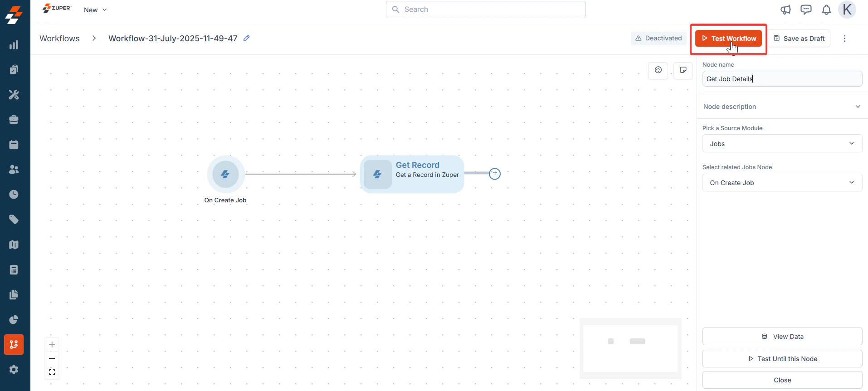Fit workflow canvas to view
Screen dimensions: 868x391
coord(52,372)
